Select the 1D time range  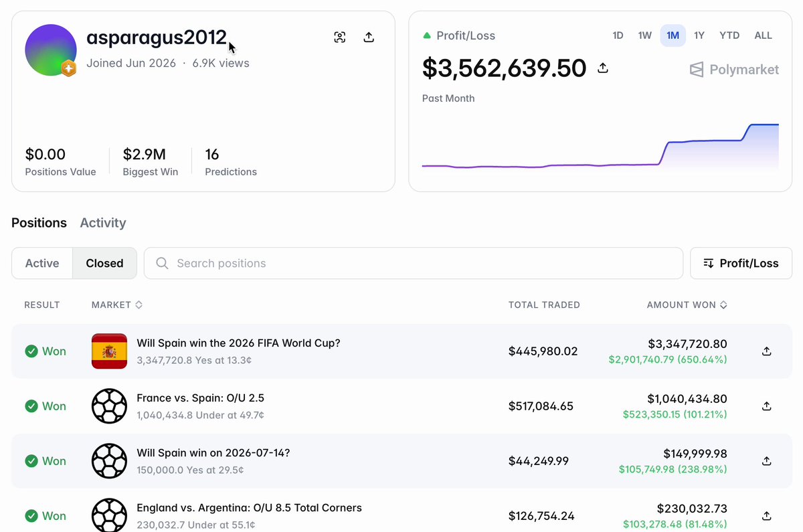pos(618,35)
